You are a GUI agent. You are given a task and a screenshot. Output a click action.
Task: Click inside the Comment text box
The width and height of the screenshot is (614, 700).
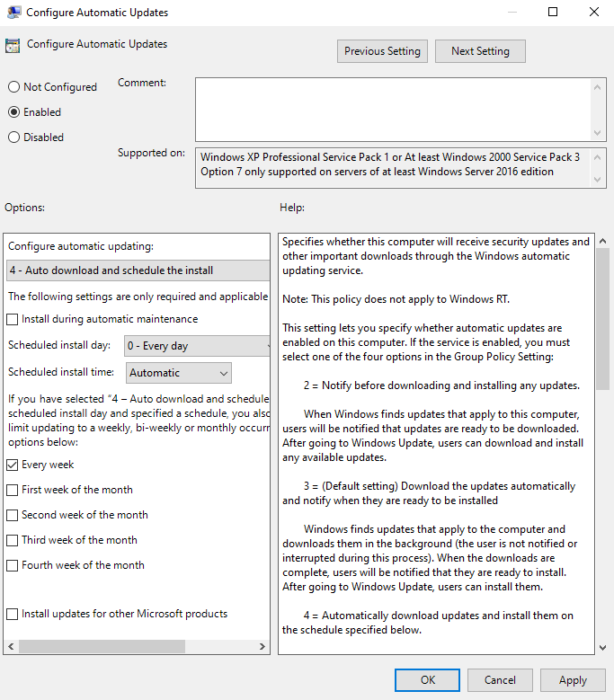(393, 110)
